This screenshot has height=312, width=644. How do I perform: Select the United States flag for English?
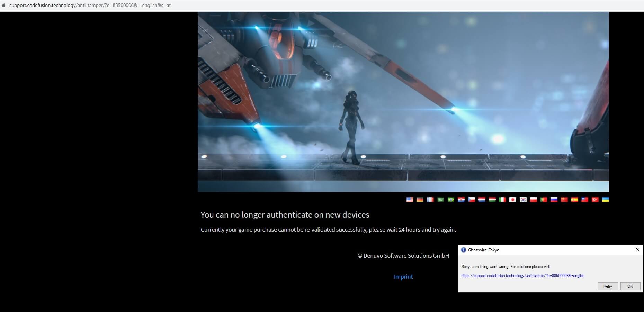(x=410, y=200)
